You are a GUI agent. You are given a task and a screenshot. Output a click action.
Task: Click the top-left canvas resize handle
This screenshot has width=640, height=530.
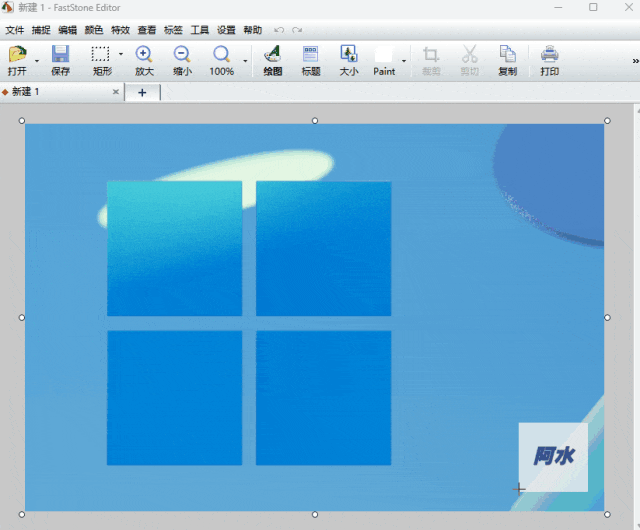(22, 120)
